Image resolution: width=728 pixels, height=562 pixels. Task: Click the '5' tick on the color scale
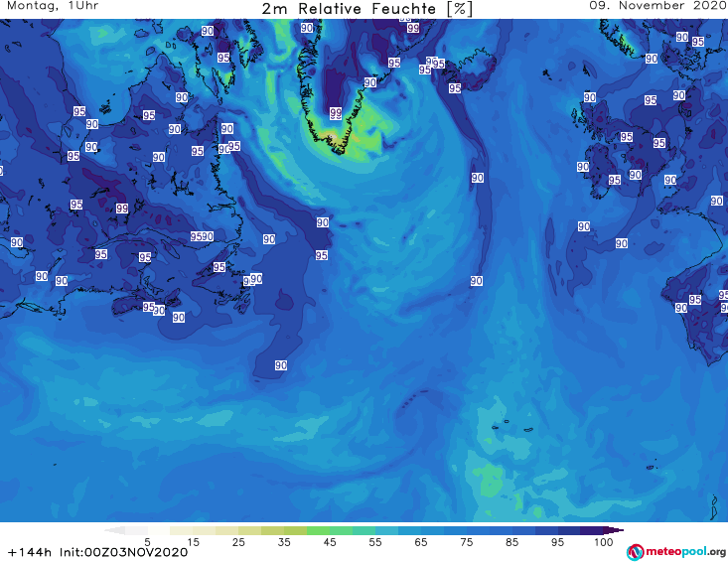coord(147,542)
